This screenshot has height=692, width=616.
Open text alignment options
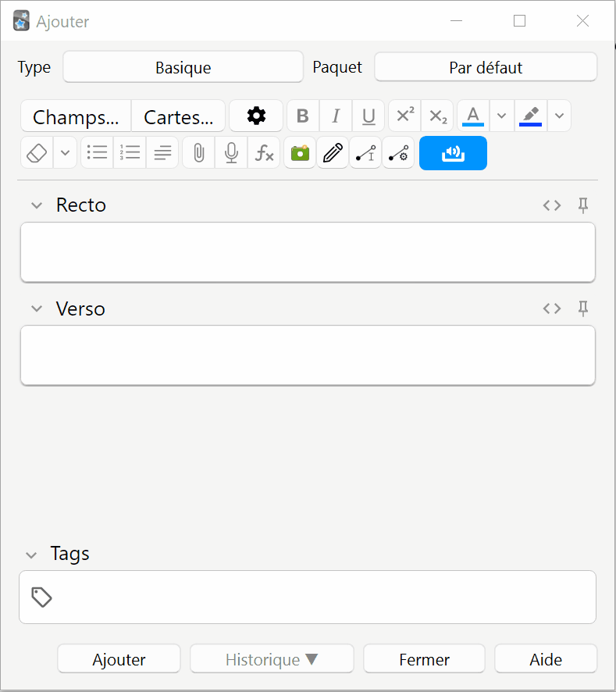tap(162, 153)
